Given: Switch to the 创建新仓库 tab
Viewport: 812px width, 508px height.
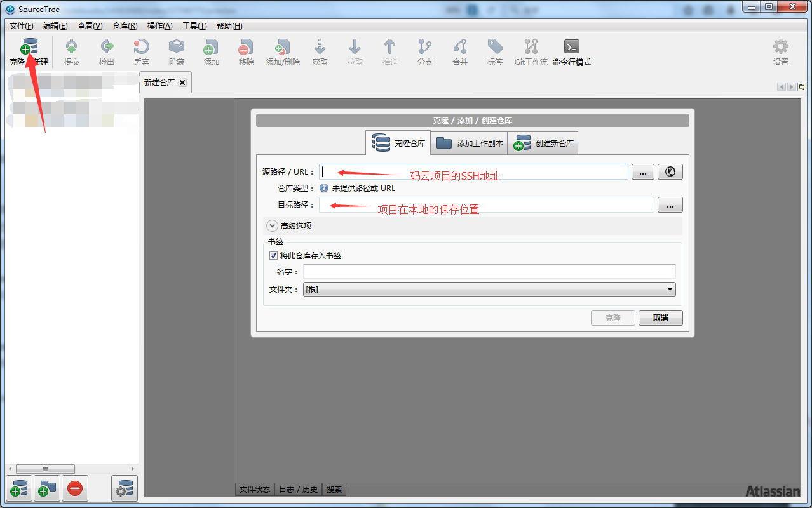Looking at the screenshot, I should pos(543,143).
